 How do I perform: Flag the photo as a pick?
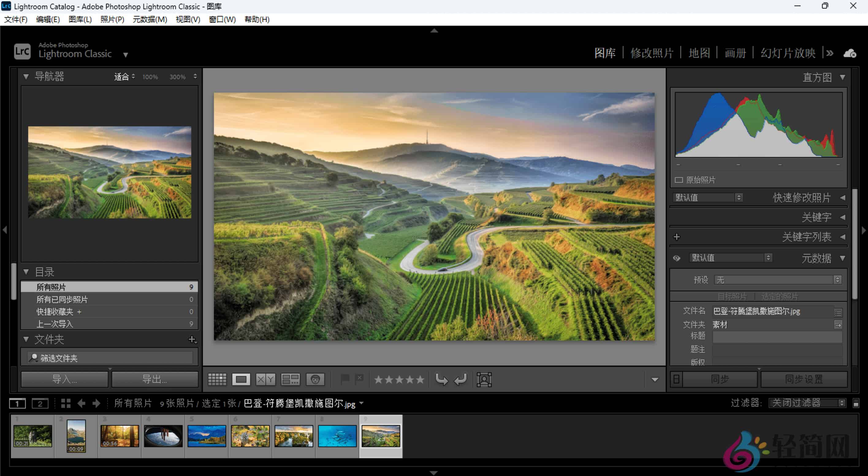tap(345, 379)
